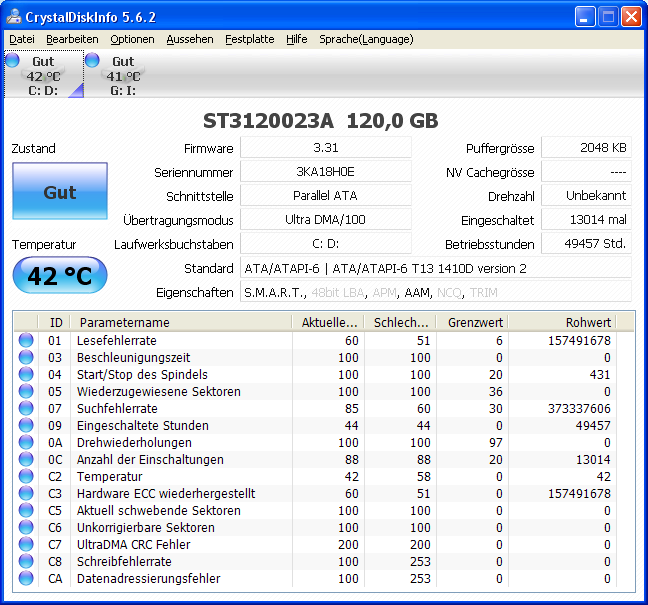This screenshot has width=648, height=605.
Task: Click status orb for Drehwiederholungen row
Action: pos(26,442)
